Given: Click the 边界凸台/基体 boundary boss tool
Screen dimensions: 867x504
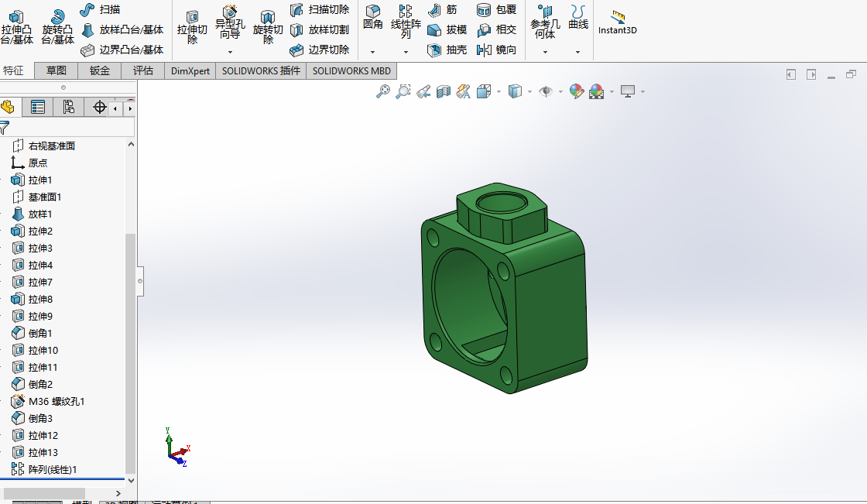Looking at the screenshot, I should (x=122, y=50).
